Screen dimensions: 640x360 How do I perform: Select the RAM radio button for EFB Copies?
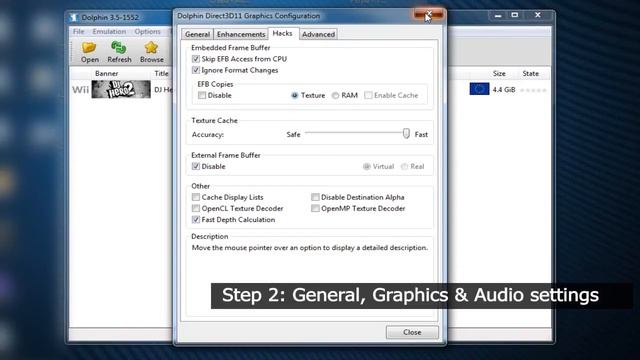335,96
